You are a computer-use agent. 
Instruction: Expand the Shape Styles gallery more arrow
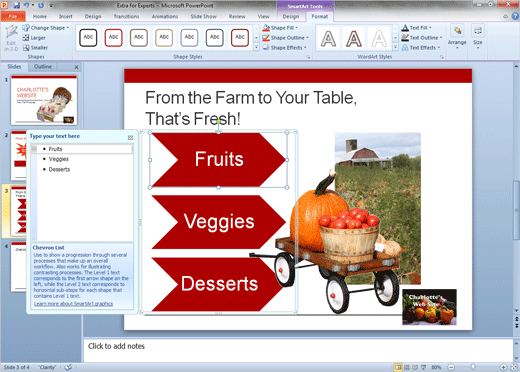pyautogui.click(x=256, y=47)
